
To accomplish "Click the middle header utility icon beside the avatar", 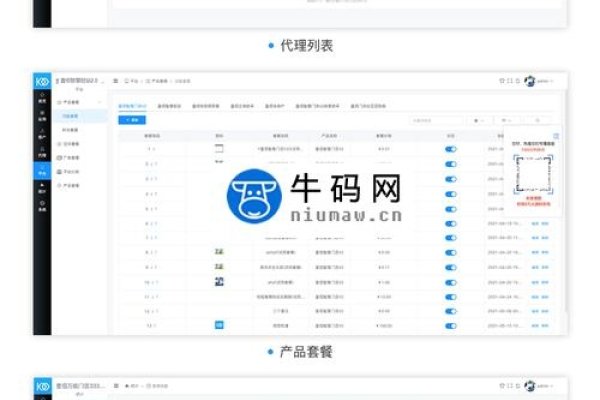I will 510,81.
